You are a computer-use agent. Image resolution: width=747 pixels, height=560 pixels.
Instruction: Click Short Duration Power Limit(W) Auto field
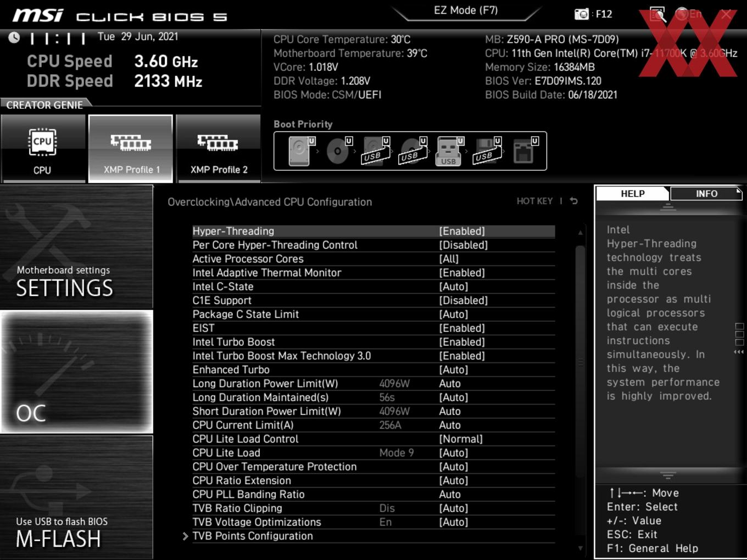pos(450,411)
